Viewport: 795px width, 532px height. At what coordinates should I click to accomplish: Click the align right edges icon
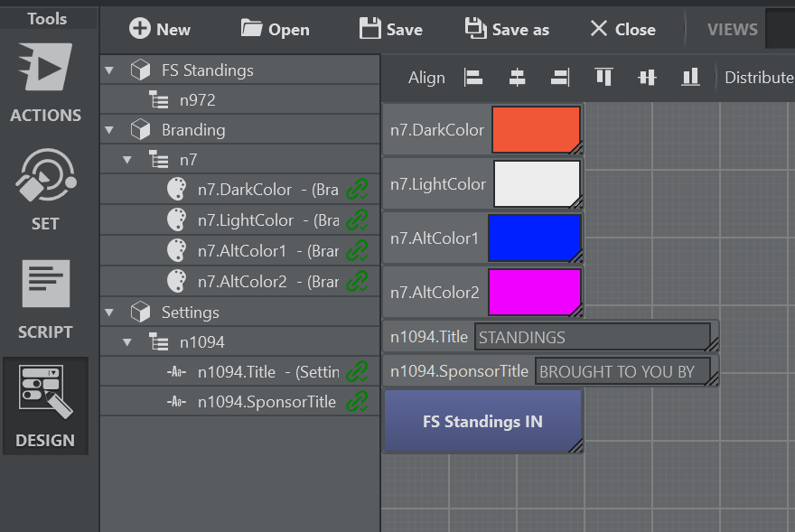(x=560, y=78)
